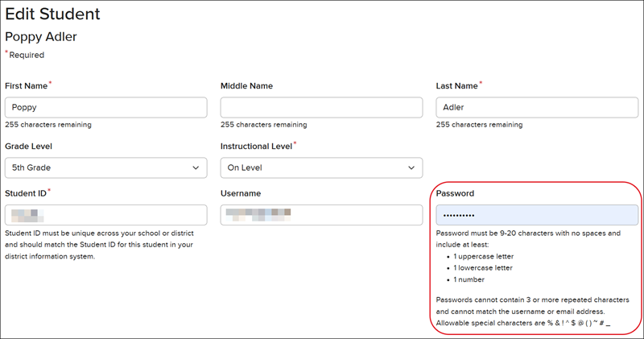Focus the masked Password field

click(x=537, y=215)
